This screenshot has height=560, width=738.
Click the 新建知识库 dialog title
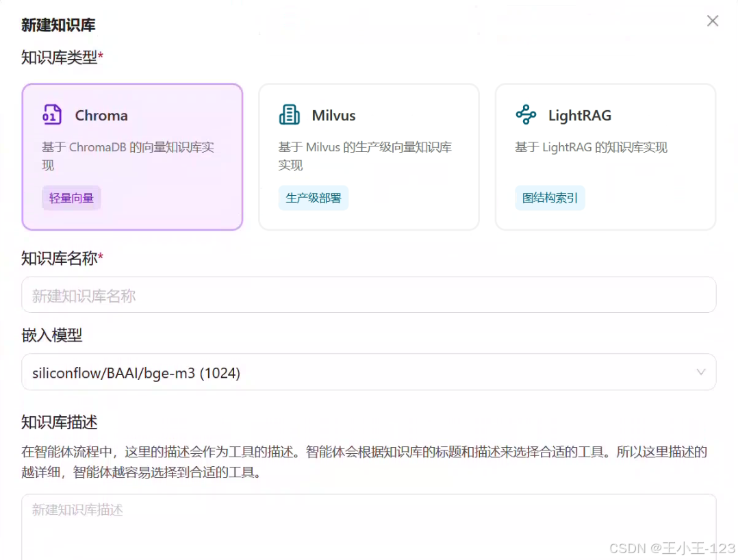pyautogui.click(x=58, y=25)
